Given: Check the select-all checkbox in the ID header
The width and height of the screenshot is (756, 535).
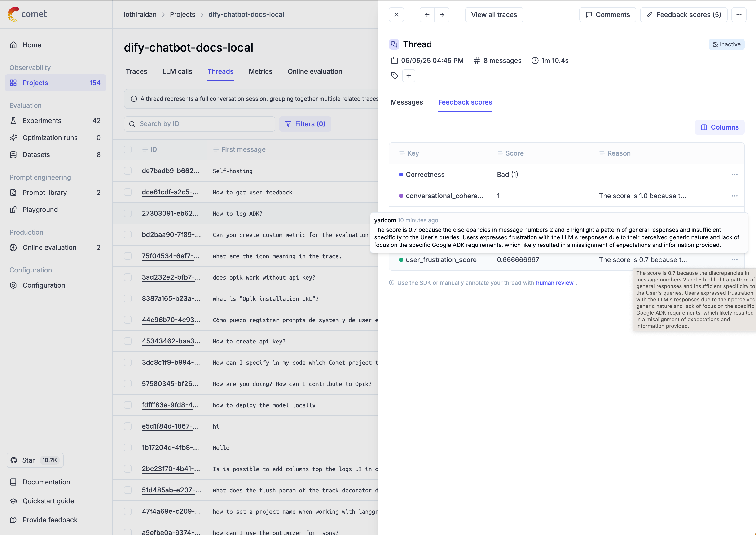Looking at the screenshot, I should [x=128, y=149].
